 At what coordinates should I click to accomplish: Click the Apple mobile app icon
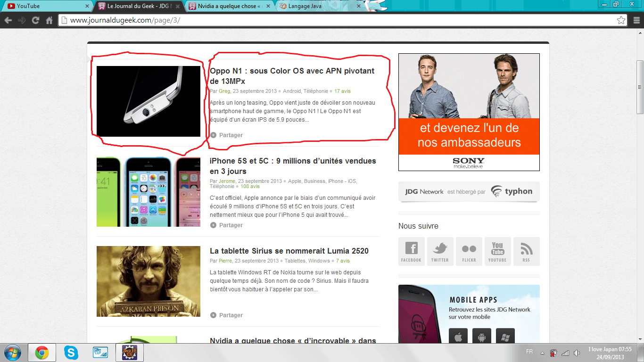click(458, 336)
